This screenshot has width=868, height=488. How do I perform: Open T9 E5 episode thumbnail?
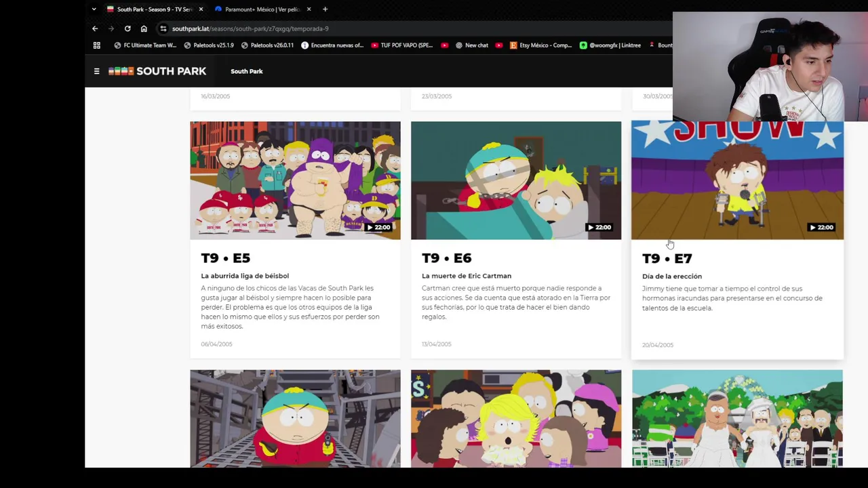pyautogui.click(x=295, y=180)
